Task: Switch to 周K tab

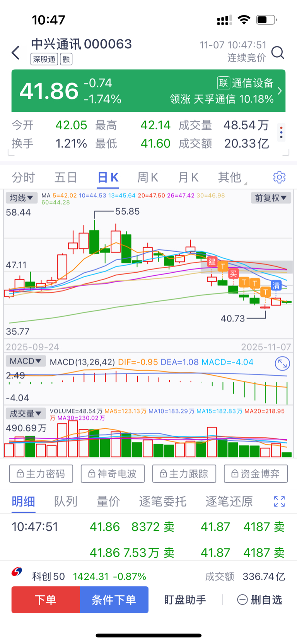Action: pos(148,177)
